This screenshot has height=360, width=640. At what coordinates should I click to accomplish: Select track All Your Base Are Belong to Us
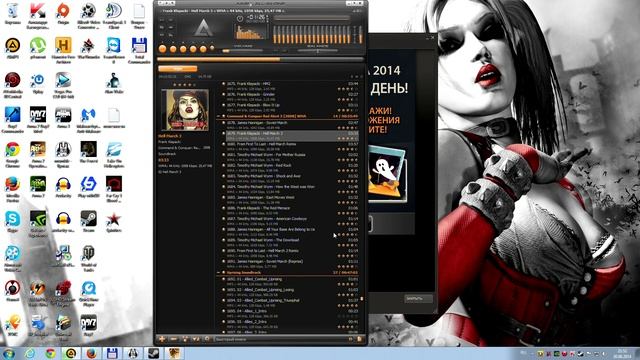291,232
